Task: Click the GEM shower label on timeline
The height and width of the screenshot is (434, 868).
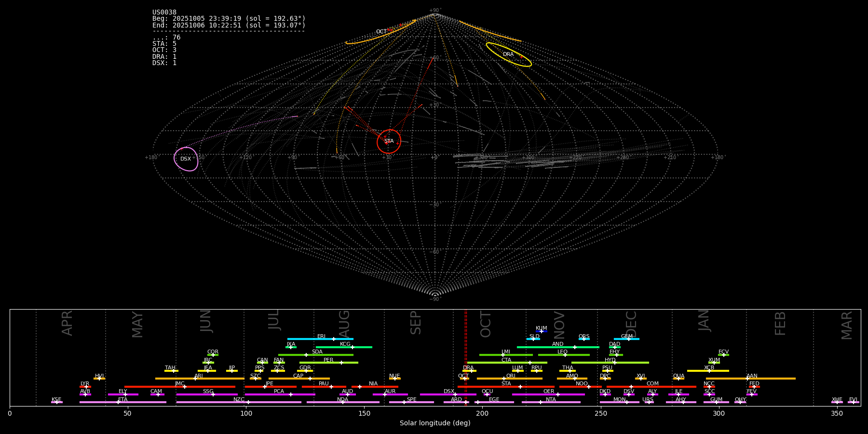Action: pos(627,337)
